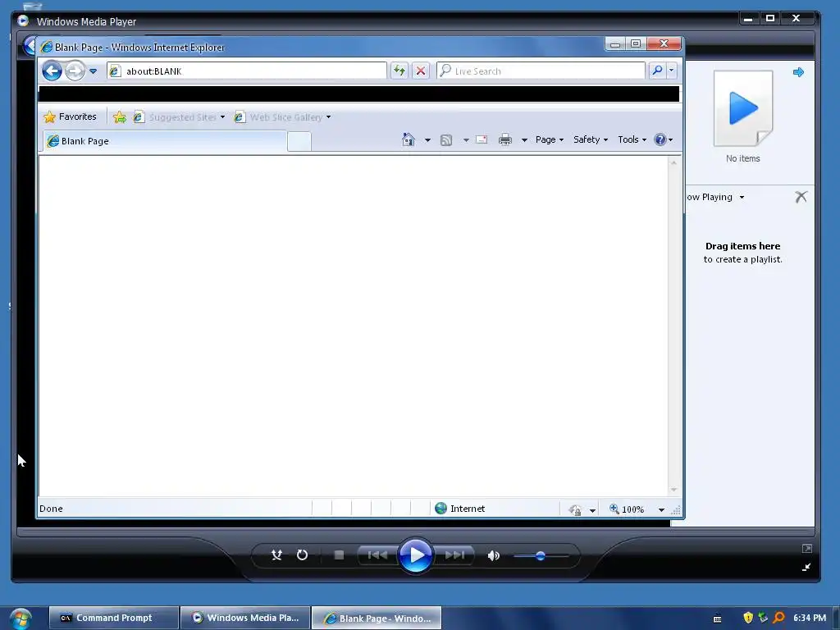This screenshot has height=630, width=840.
Task: Expand the Home button dropdown arrow
Action: [x=427, y=140]
